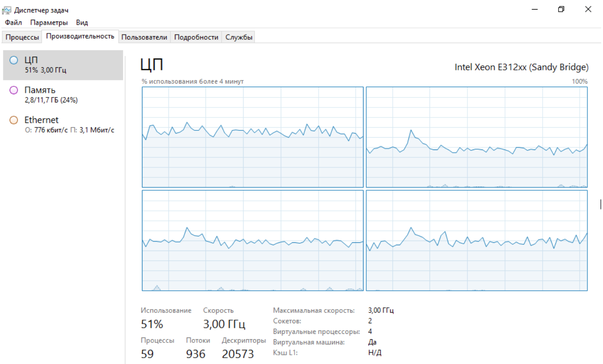Click the top-right CPU core graph
603x364 pixels.
click(x=477, y=137)
